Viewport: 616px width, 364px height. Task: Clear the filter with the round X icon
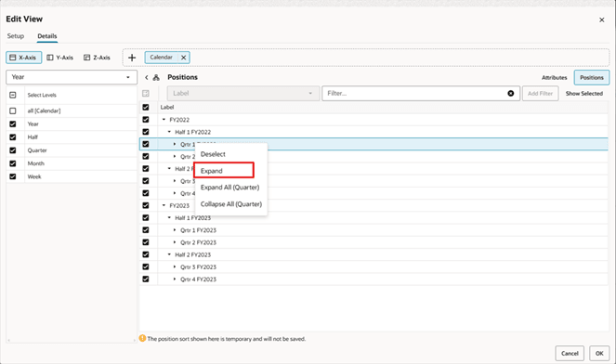tap(510, 94)
